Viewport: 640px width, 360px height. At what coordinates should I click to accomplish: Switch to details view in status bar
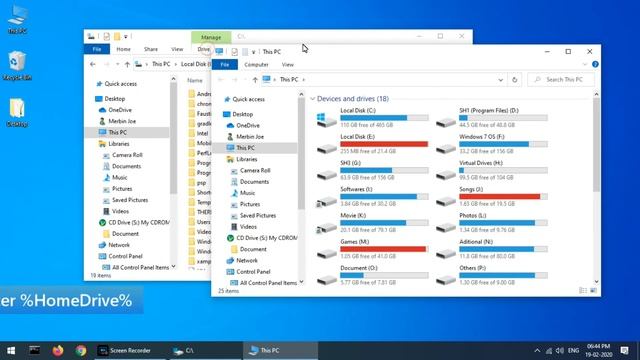[x=583, y=290]
